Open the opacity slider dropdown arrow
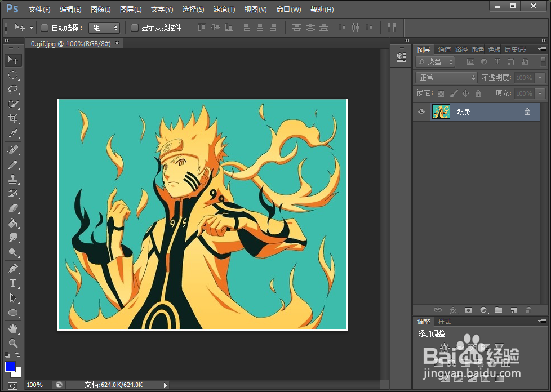The image size is (551, 392). tap(540, 78)
